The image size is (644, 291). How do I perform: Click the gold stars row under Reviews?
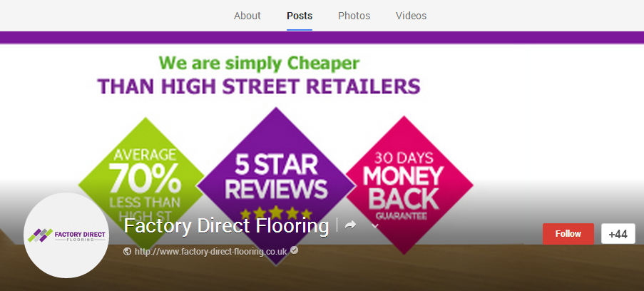tap(276, 213)
